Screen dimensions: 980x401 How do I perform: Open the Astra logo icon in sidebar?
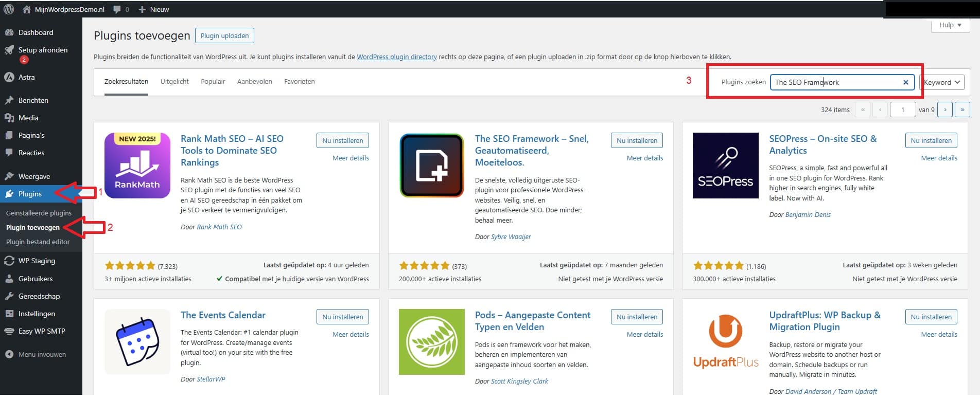9,77
